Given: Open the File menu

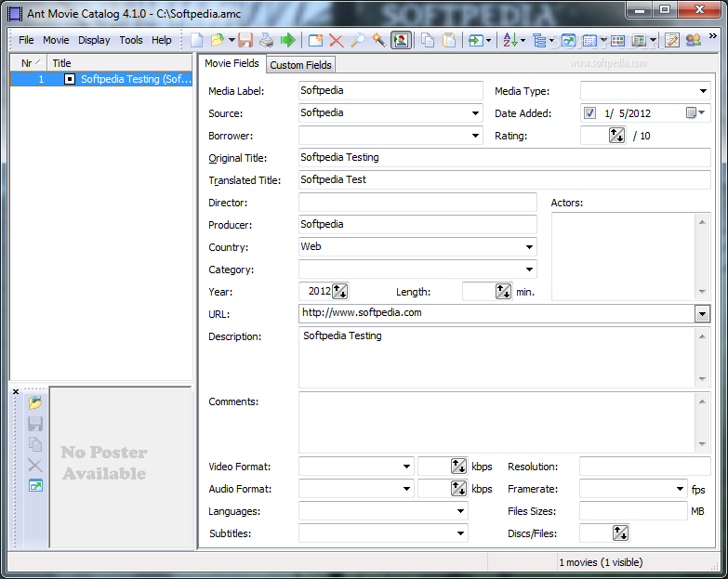Looking at the screenshot, I should (26, 40).
